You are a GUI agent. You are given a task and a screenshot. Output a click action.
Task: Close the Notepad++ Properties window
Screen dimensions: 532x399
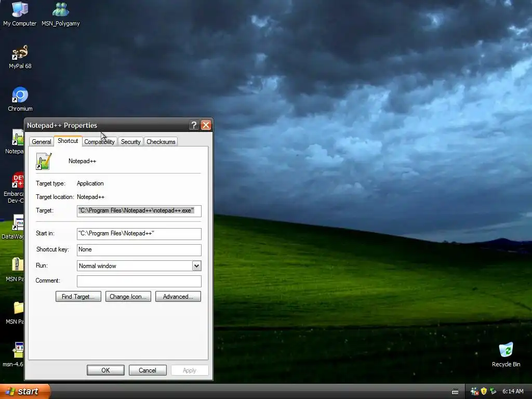coord(206,125)
